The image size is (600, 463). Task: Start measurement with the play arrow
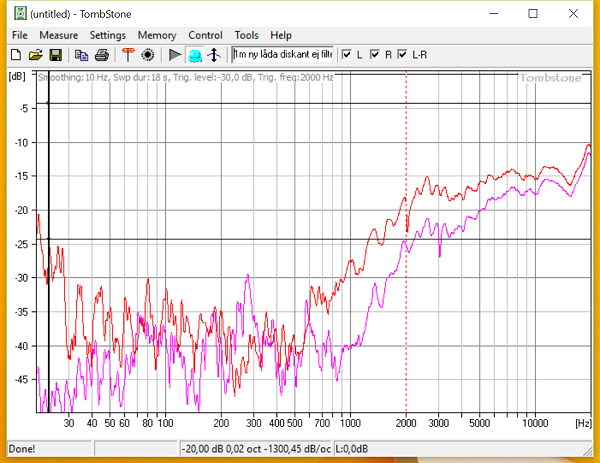point(175,55)
